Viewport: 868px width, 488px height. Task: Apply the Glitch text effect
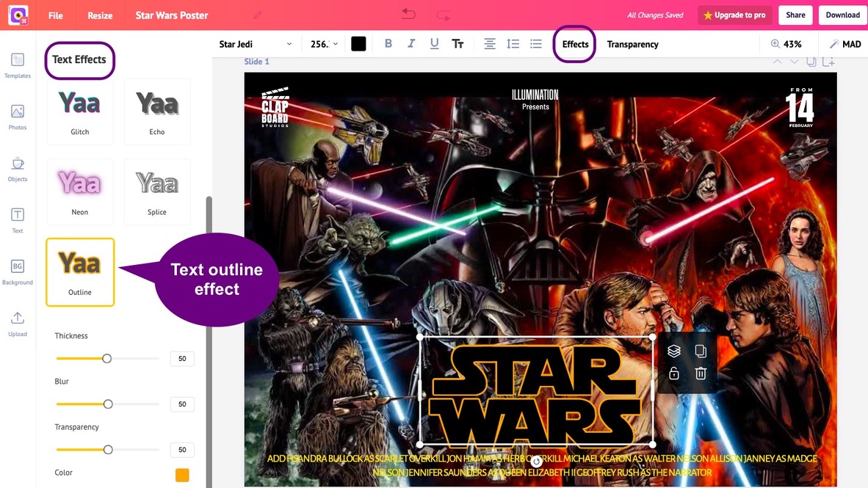click(x=80, y=112)
